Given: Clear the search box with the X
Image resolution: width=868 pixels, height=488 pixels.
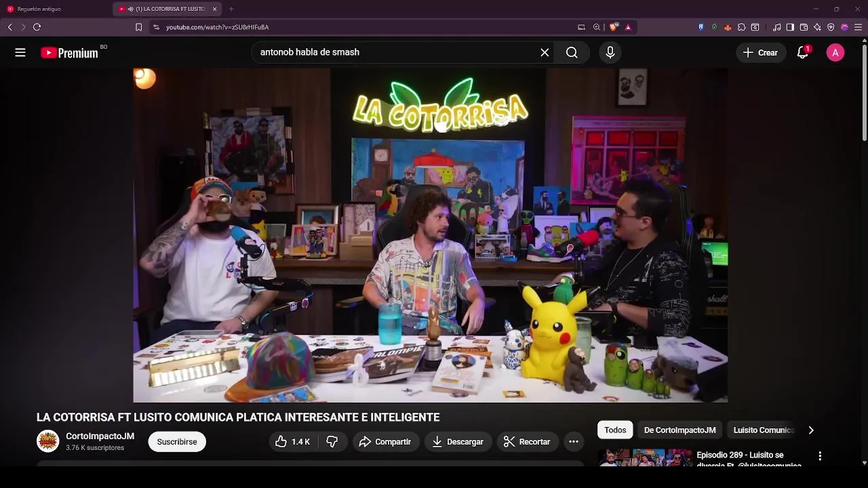Looking at the screenshot, I should 545,52.
